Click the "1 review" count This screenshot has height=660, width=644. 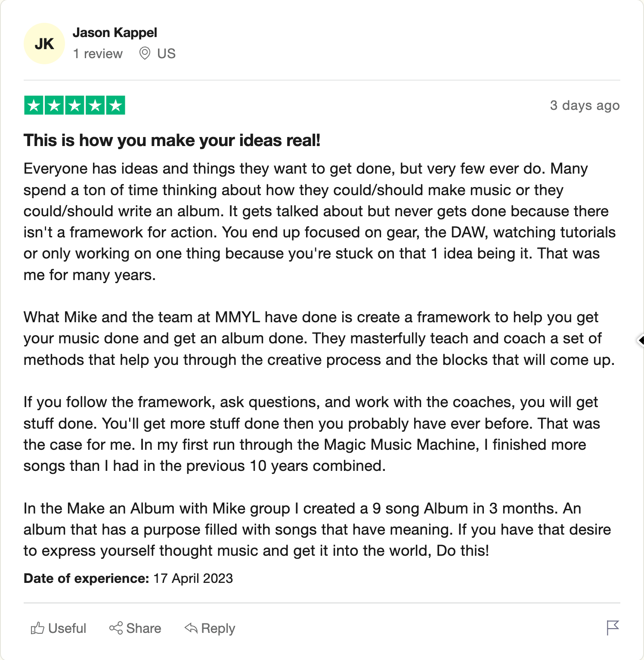98,54
